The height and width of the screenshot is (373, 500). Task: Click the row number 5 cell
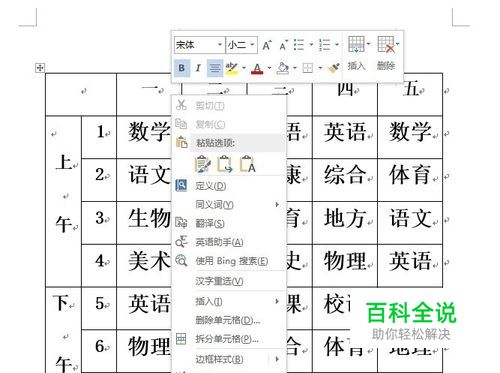[x=99, y=308]
